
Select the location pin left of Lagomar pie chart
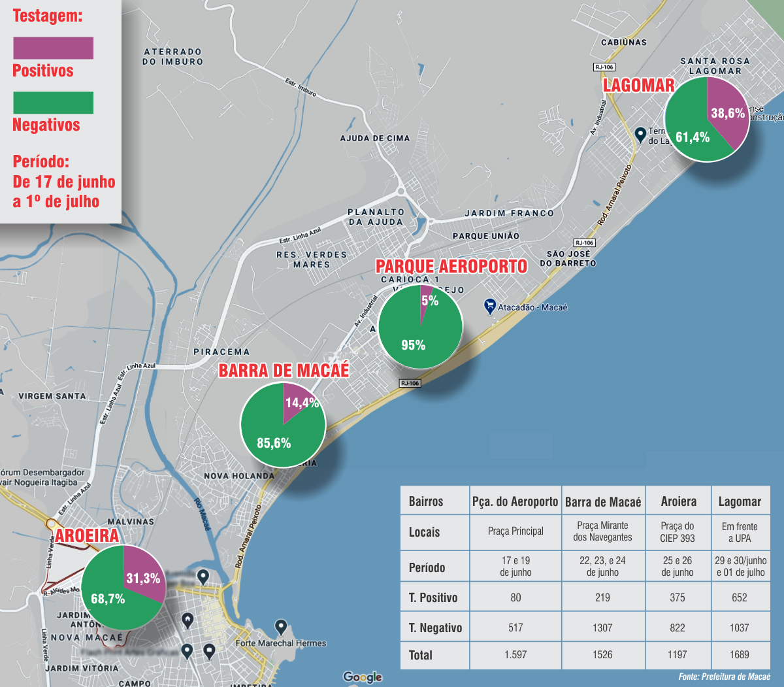tap(641, 135)
